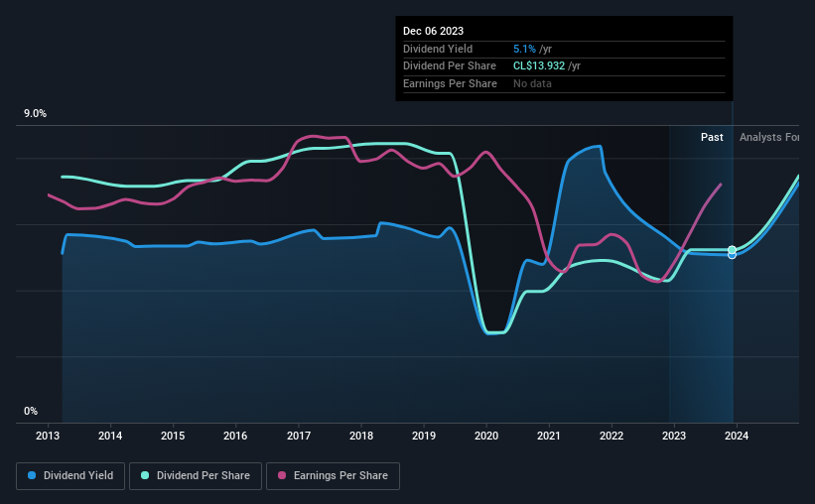Toggle the Dividend Yield legend button
815x504 pixels.
(70, 476)
